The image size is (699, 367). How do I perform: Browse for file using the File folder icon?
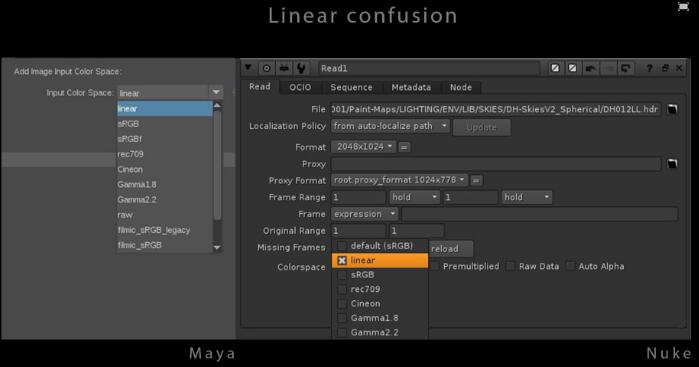[x=672, y=109]
